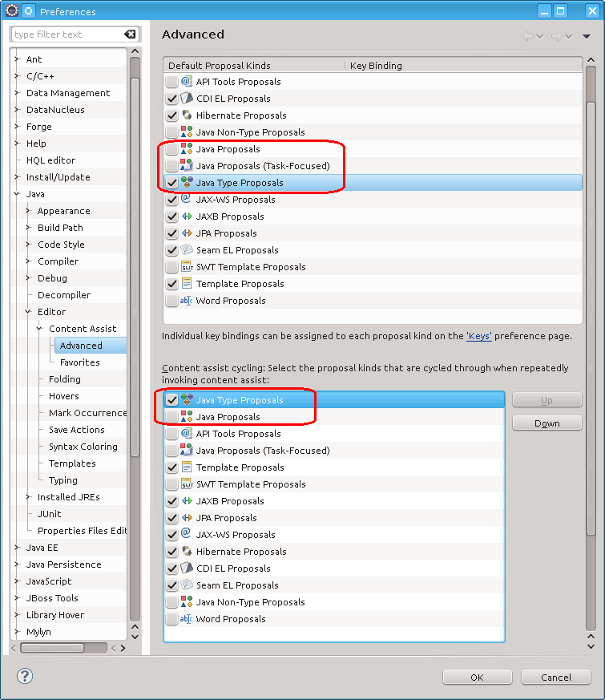
Task: Click the CDI EL Proposals icon in cycling list
Action: tap(187, 568)
